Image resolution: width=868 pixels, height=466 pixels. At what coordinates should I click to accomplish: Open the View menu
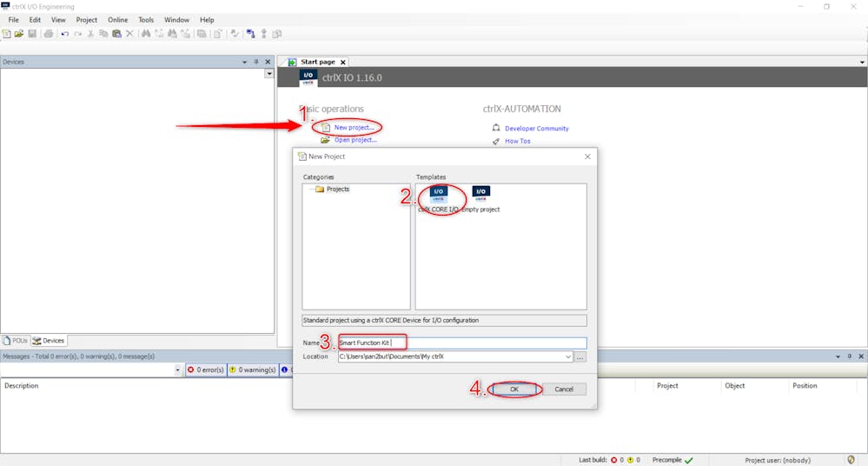58,19
